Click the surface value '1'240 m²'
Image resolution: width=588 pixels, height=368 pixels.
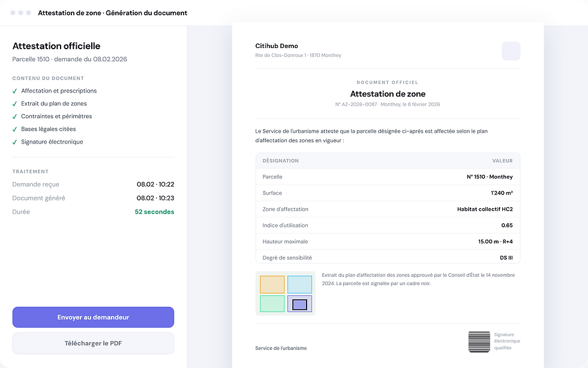pyautogui.click(x=502, y=193)
